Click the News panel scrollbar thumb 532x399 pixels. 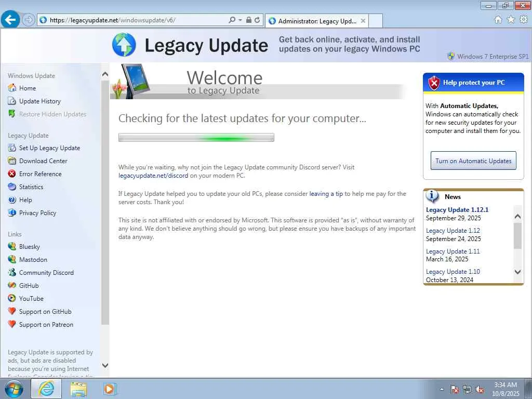517,236
